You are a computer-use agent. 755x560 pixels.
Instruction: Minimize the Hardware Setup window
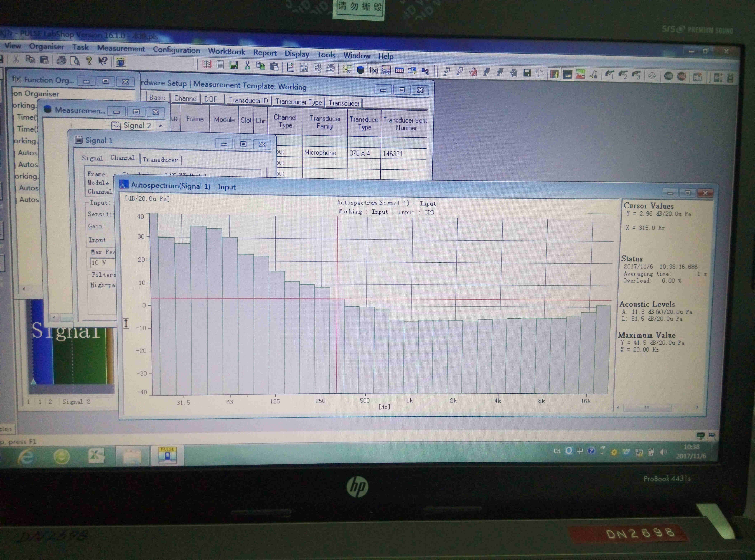383,90
